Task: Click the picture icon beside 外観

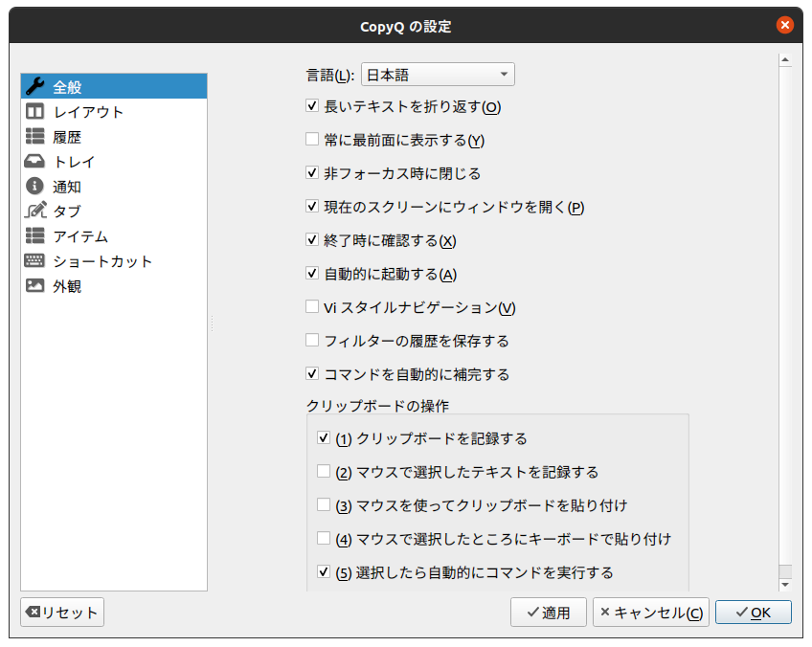Action: click(x=34, y=285)
